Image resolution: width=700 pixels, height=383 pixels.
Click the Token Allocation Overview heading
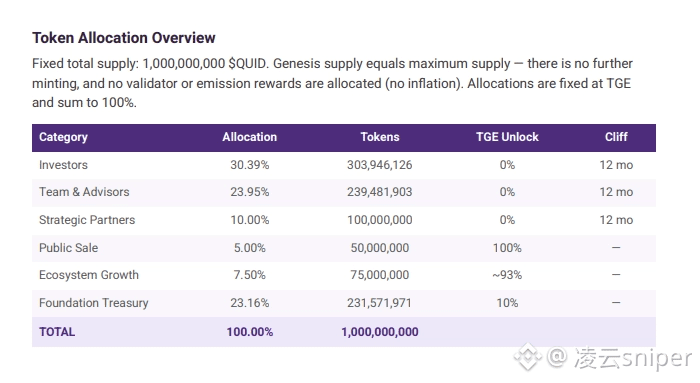124,38
